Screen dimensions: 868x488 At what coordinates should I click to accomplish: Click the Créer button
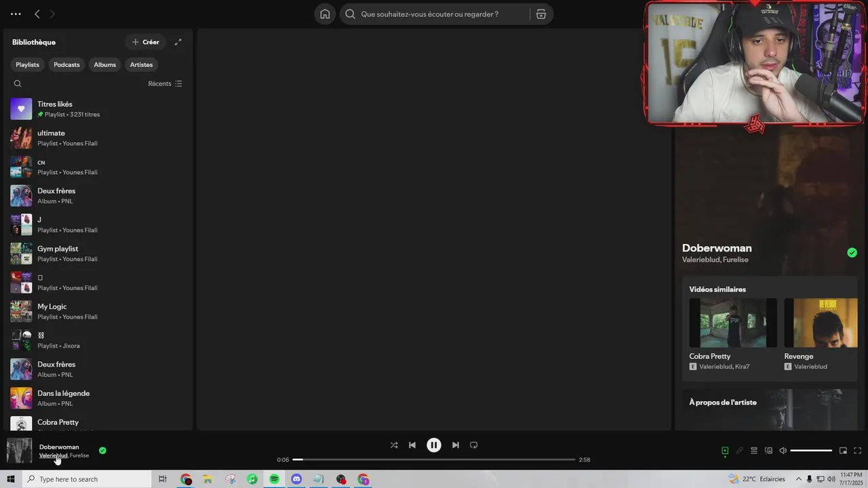coord(146,42)
